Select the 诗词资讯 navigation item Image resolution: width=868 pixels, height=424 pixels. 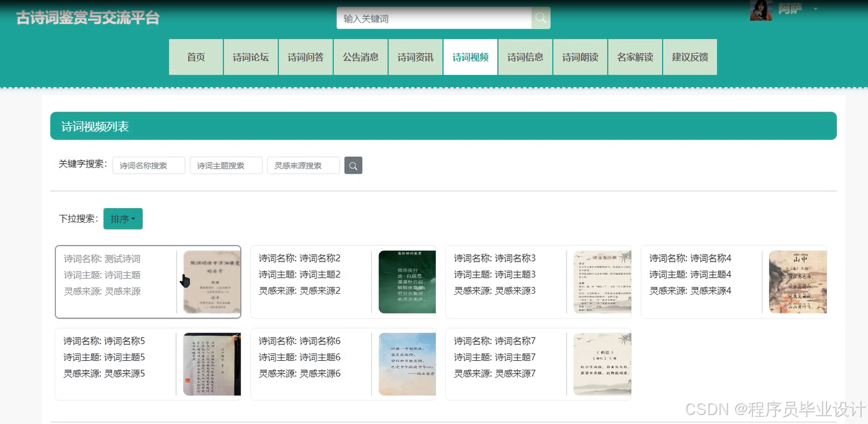point(415,56)
